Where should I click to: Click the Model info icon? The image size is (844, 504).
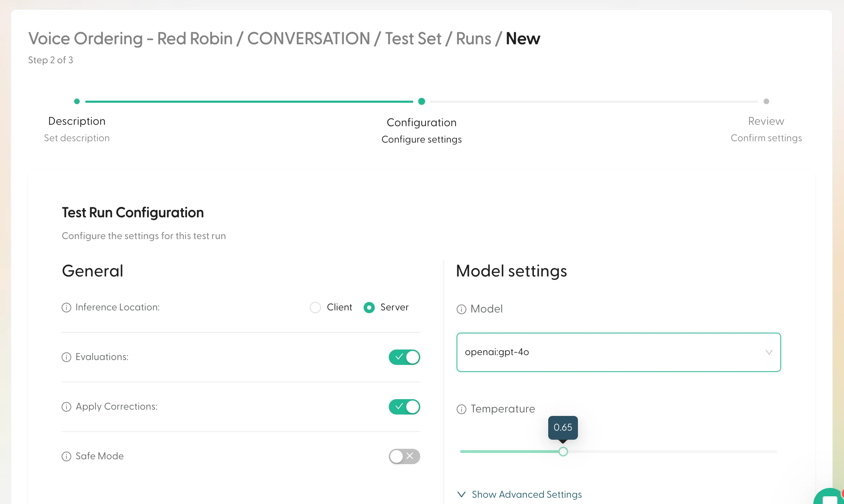(461, 309)
